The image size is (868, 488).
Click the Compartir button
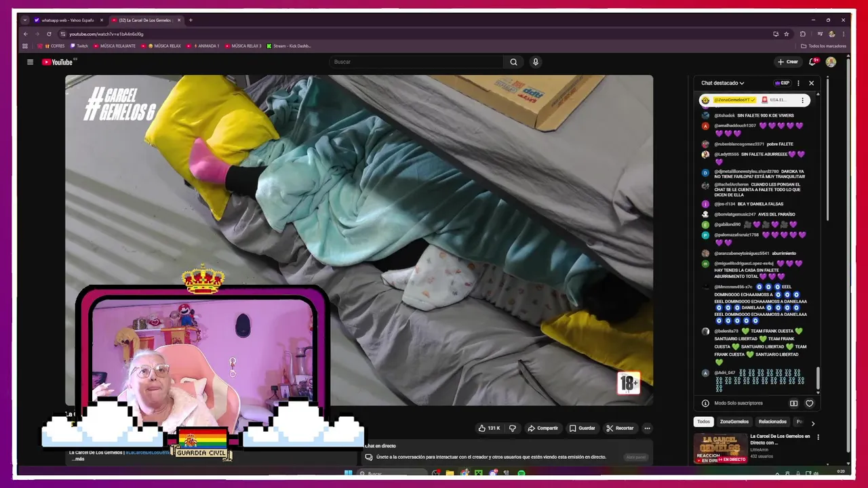[x=542, y=428]
